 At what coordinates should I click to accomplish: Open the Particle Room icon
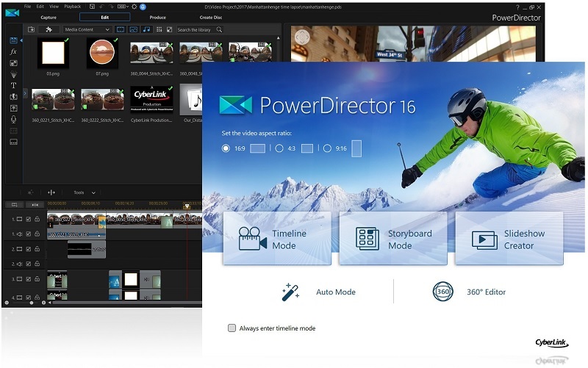click(13, 74)
